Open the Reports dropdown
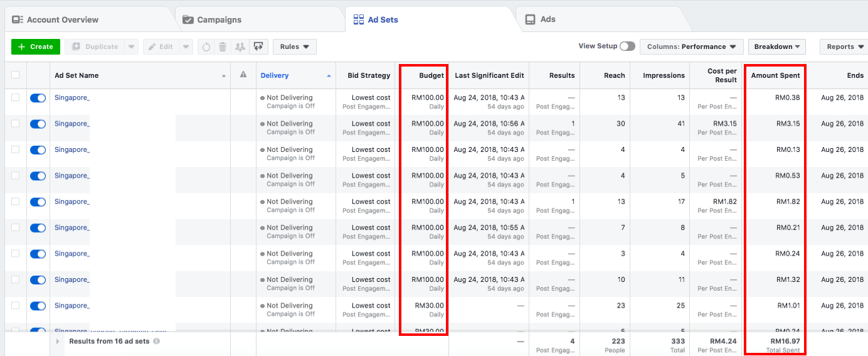 [844, 47]
